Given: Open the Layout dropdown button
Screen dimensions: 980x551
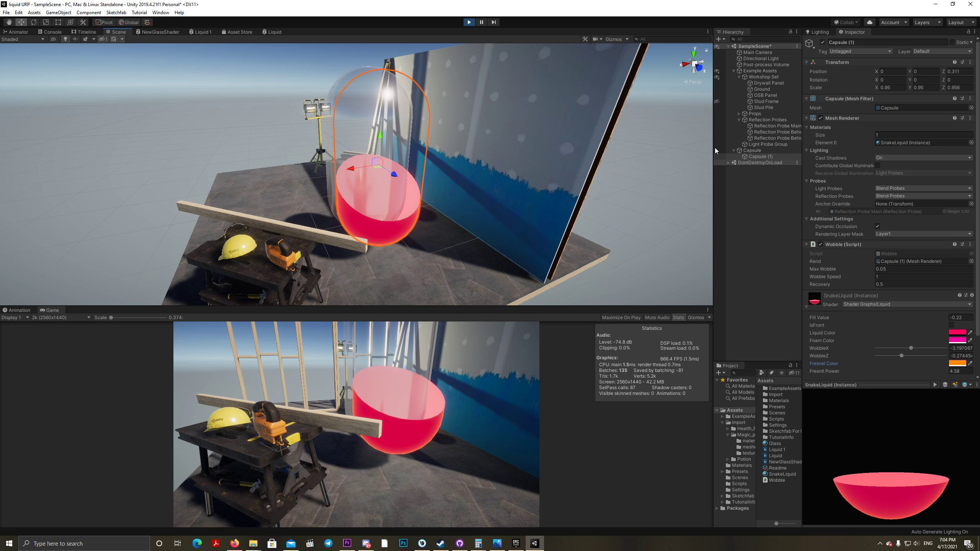Looking at the screenshot, I should click(961, 22).
